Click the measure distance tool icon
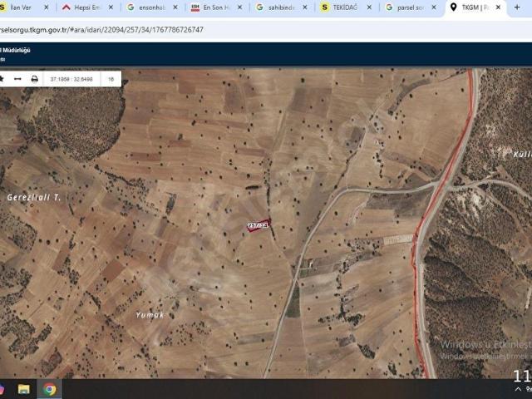 (17, 79)
